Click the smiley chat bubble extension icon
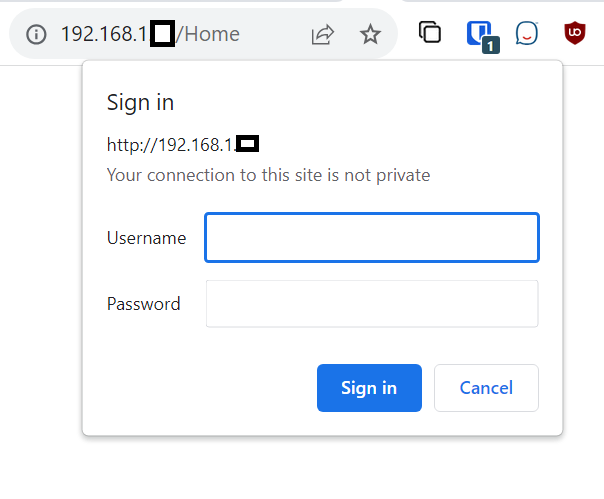This screenshot has width=604, height=499. pos(526,33)
